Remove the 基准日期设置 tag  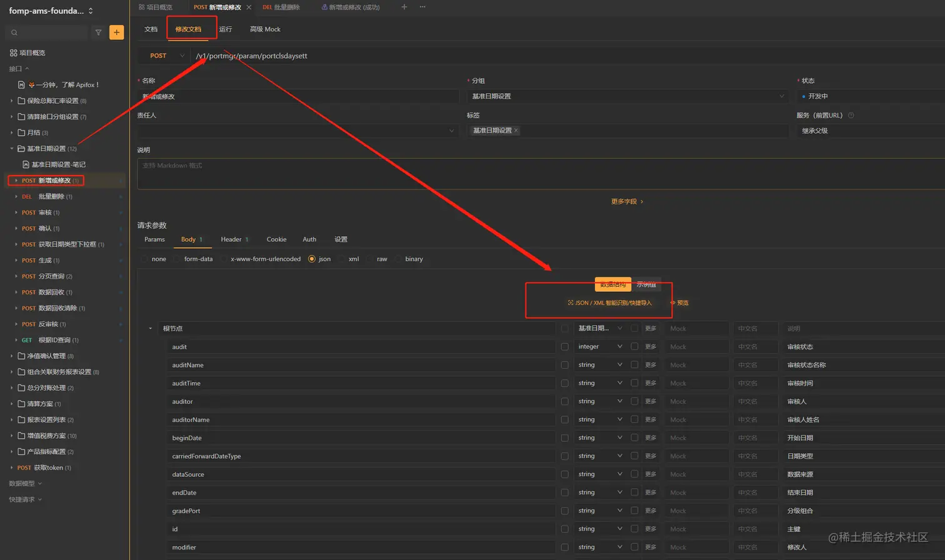[516, 131]
